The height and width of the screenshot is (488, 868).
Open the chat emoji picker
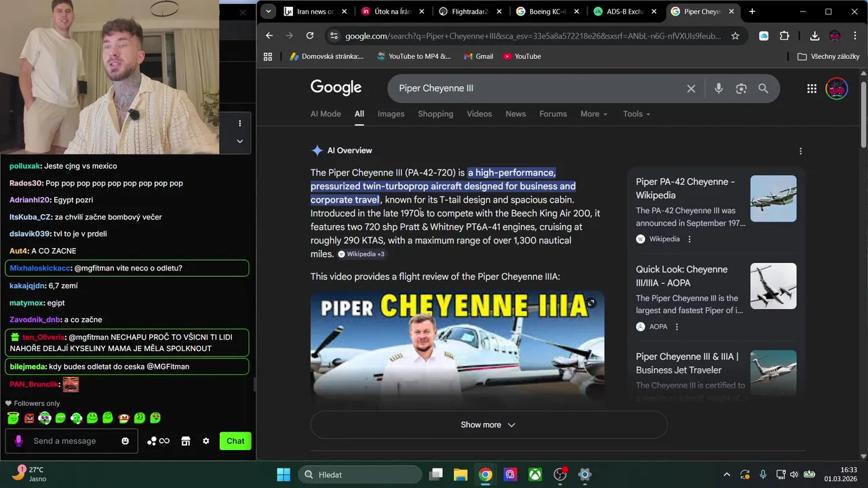click(x=125, y=441)
